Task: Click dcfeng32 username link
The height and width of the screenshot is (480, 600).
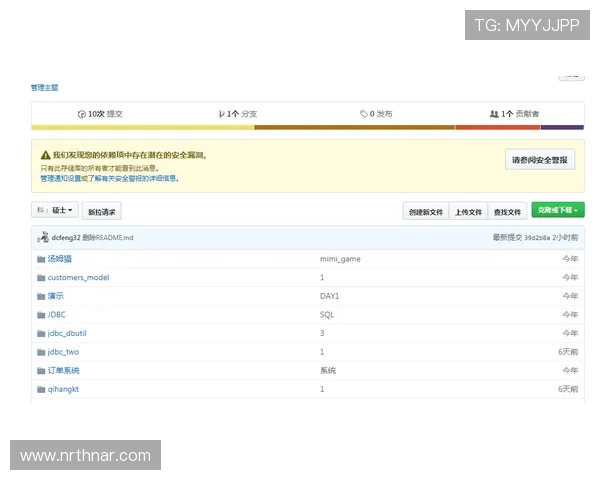Action: (66, 238)
